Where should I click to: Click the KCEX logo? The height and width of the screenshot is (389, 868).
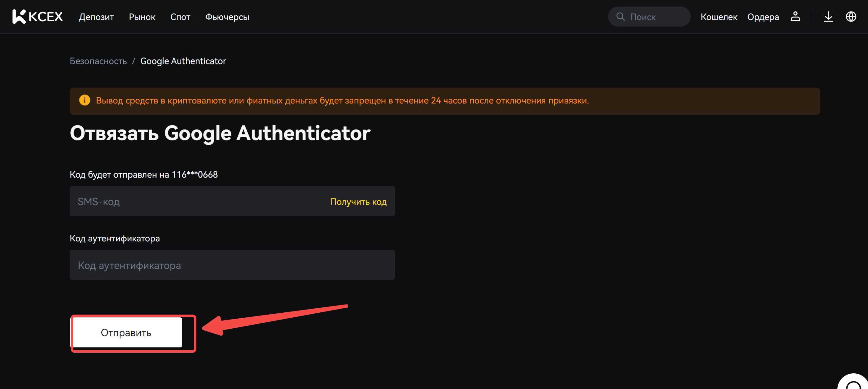(38, 17)
